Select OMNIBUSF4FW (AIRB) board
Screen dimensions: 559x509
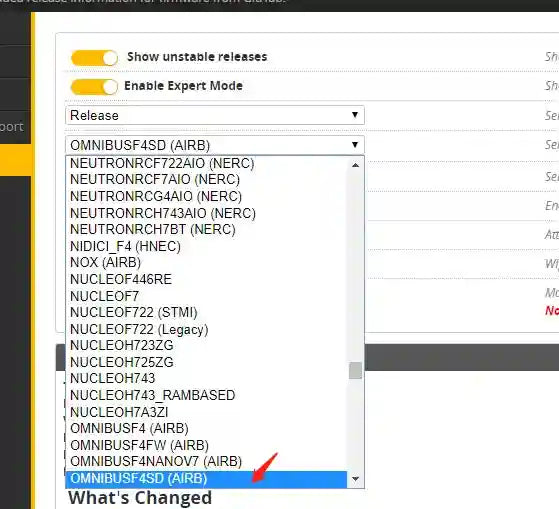pos(206,445)
